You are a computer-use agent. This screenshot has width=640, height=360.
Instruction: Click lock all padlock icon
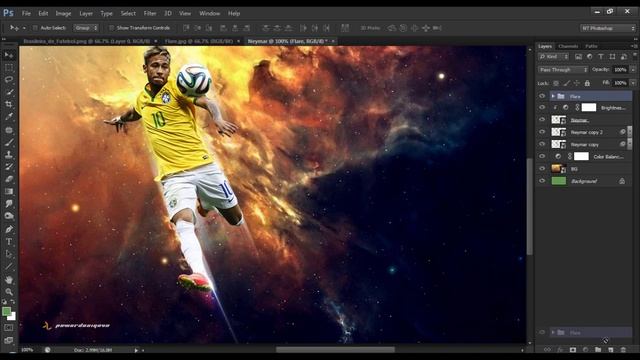(587, 83)
